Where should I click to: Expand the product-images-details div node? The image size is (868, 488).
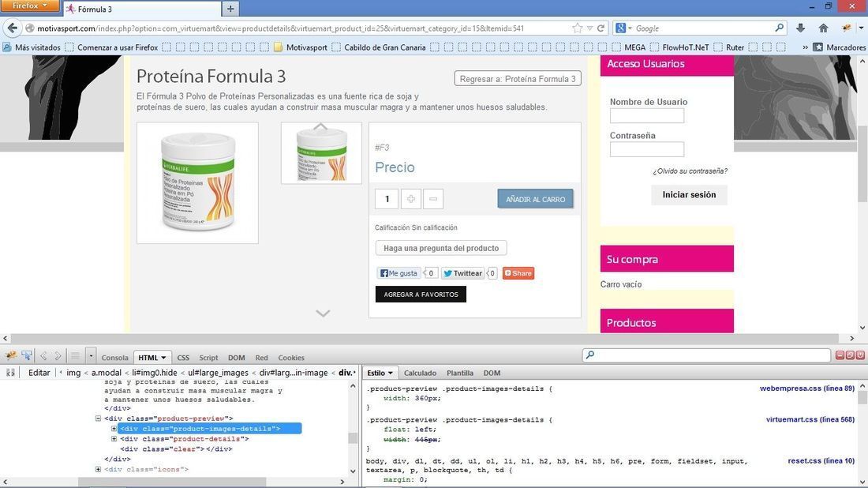114,429
